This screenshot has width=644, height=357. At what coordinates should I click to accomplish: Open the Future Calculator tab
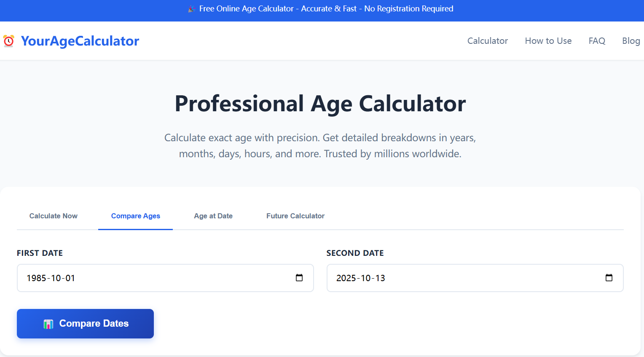pyautogui.click(x=295, y=216)
